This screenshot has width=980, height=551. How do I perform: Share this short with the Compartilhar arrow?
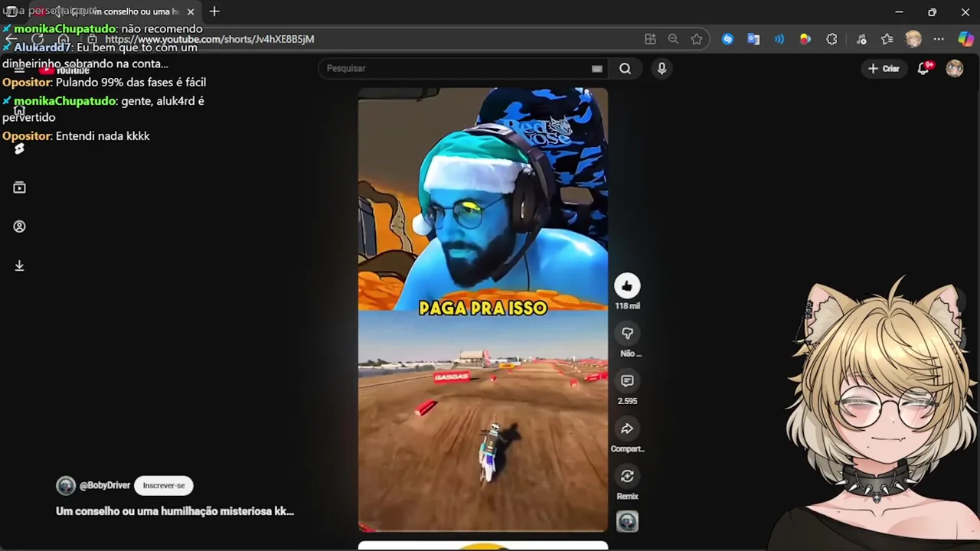click(x=627, y=429)
